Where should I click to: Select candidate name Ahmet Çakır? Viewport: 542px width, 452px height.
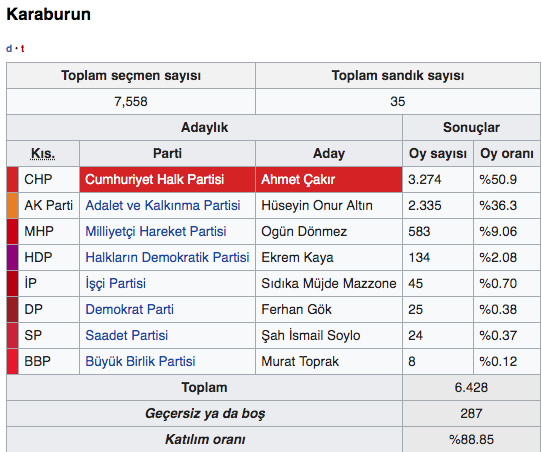coord(298,179)
